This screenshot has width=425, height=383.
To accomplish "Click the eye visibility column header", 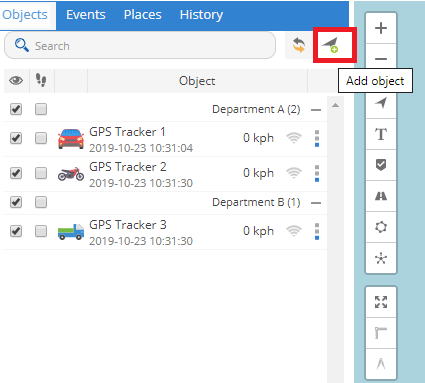I will click(16, 81).
